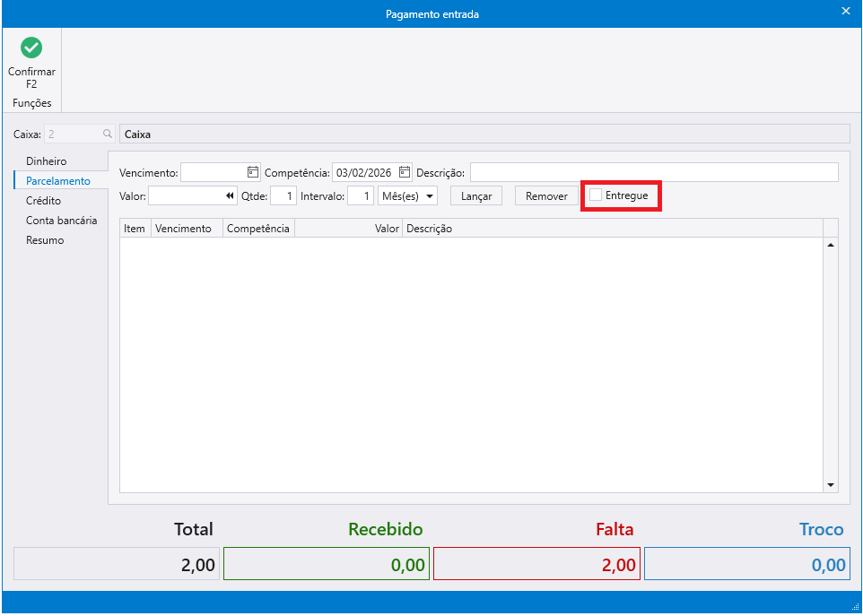Click the window resize grip icon
Screen dimensions: 863x616
(855, 607)
